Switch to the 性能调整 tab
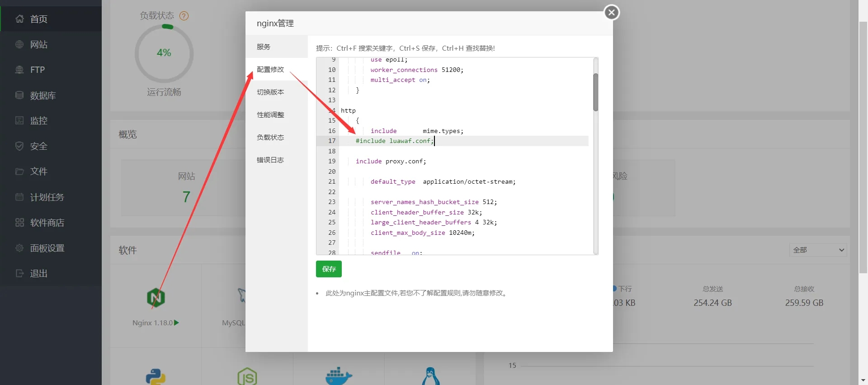 click(x=277, y=114)
